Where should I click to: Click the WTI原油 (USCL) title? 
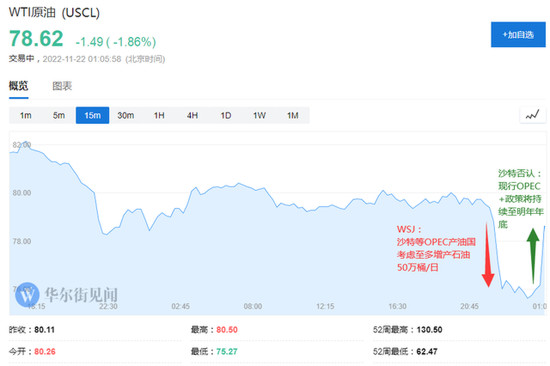pos(54,12)
